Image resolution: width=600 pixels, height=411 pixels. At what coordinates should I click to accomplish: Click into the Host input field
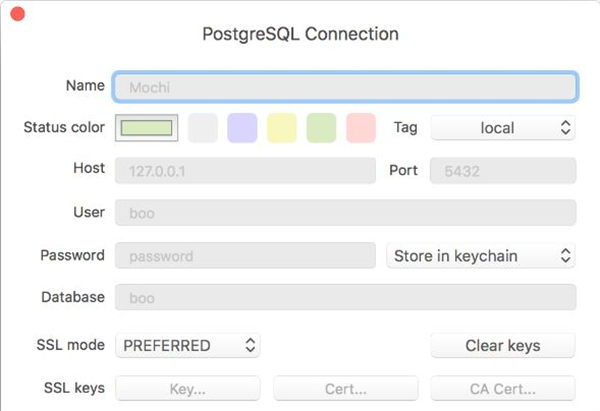coord(245,171)
